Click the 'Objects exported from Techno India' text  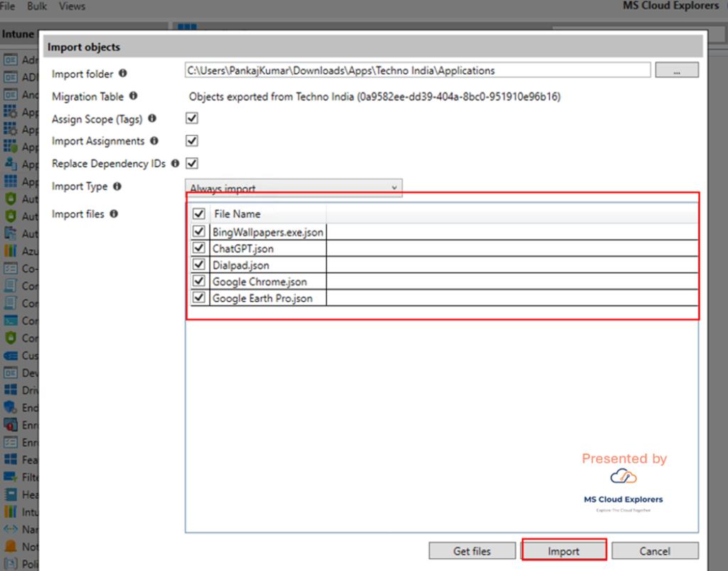click(x=375, y=97)
